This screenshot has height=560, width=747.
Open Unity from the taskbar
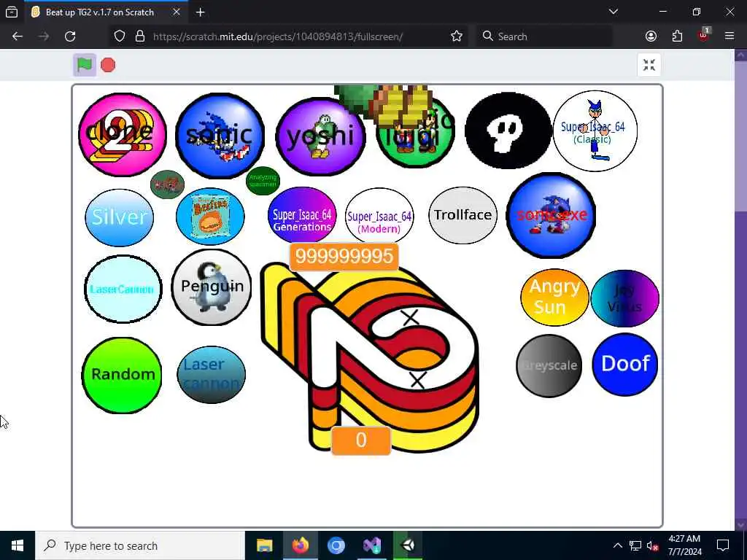click(408, 545)
